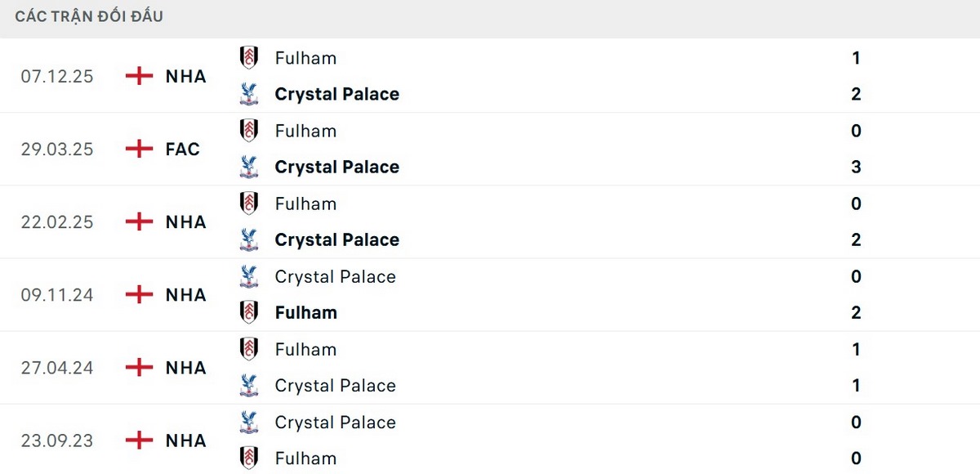The image size is (980, 474).
Task: Click the Fulham badge in the 29.03.25 match
Action: pos(249,131)
